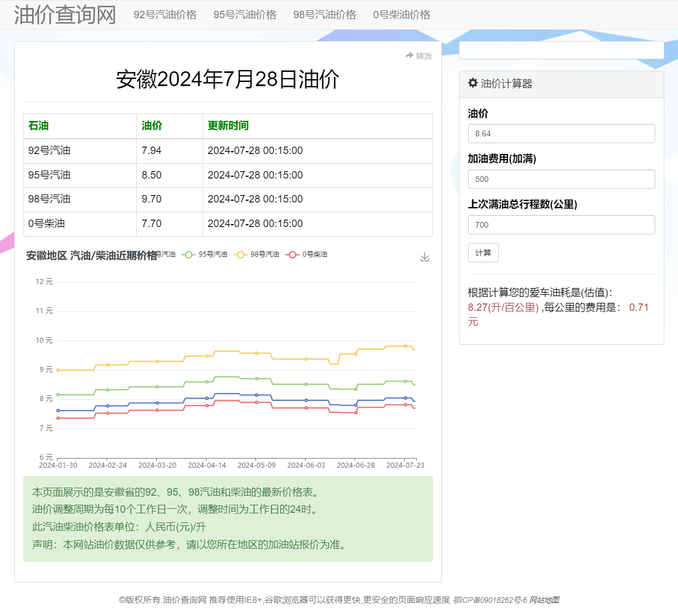Image resolution: width=678 pixels, height=616 pixels.
Task: Navigate to 0号柴油价格 page
Action: (x=401, y=15)
